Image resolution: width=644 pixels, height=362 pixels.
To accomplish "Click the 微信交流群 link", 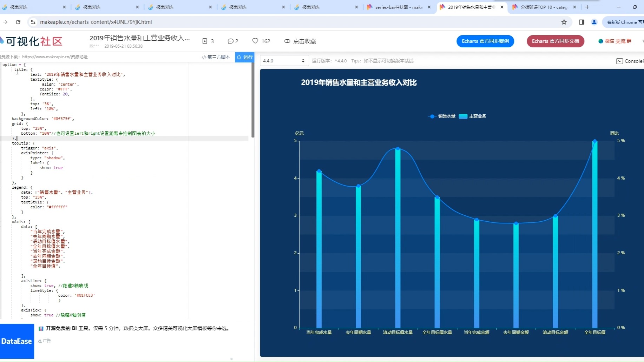I will pos(615,41).
